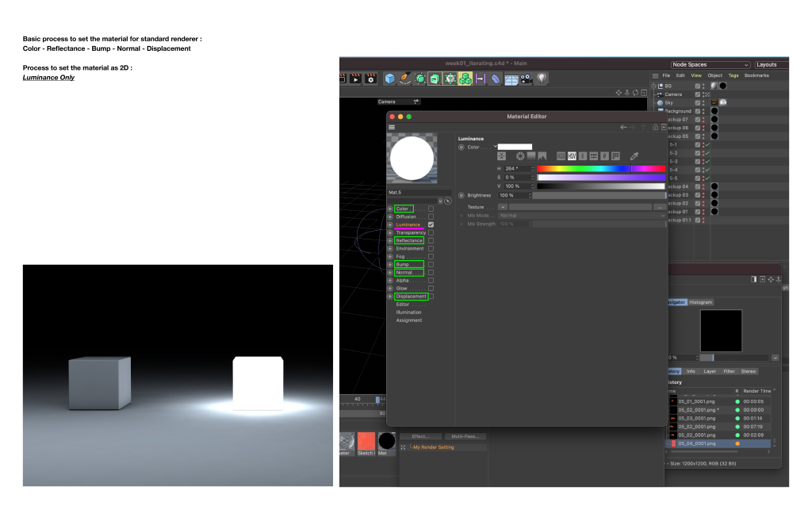Click the Effect... button
The image size is (812, 510).
click(419, 436)
